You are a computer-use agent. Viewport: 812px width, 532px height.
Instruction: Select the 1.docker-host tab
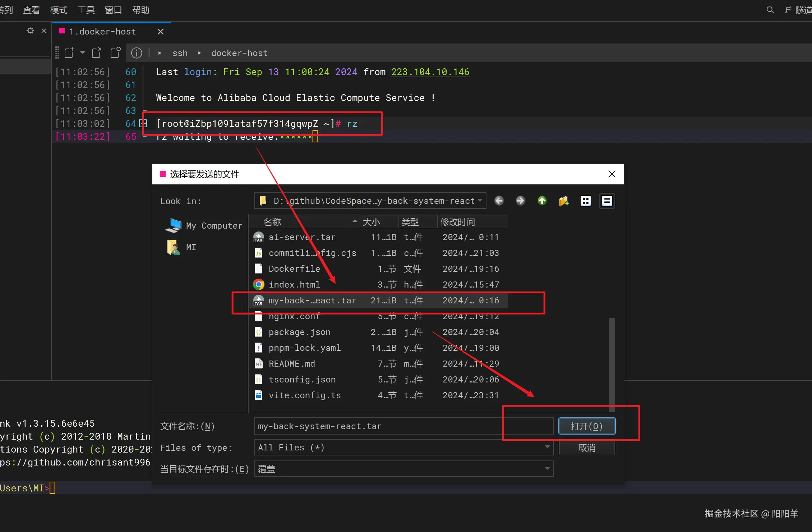[102, 32]
